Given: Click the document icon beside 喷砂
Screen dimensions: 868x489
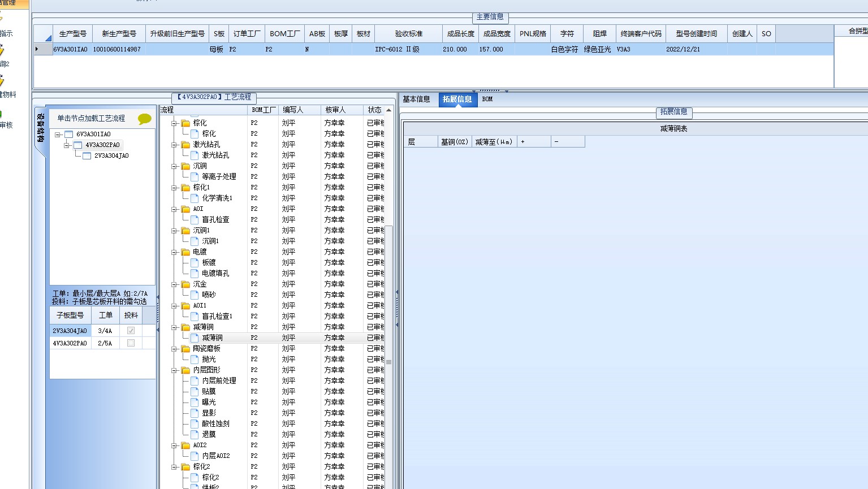Looking at the screenshot, I should pos(195,295).
